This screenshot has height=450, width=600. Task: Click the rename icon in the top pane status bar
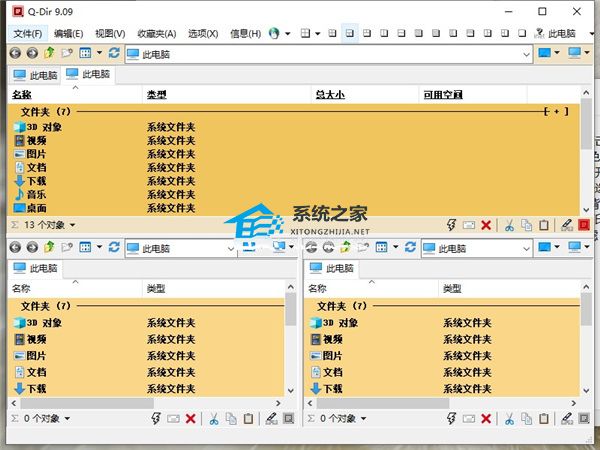click(x=469, y=225)
